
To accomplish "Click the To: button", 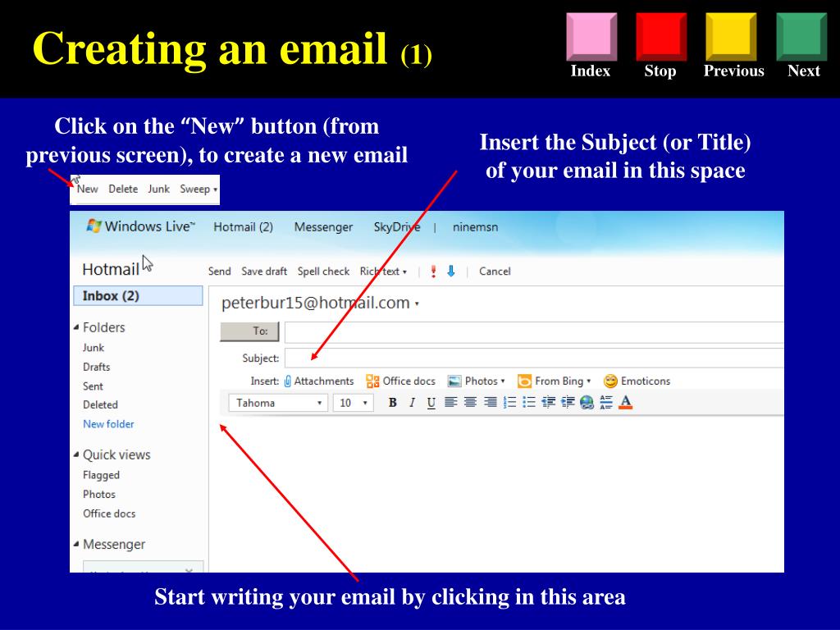I will pos(249,331).
